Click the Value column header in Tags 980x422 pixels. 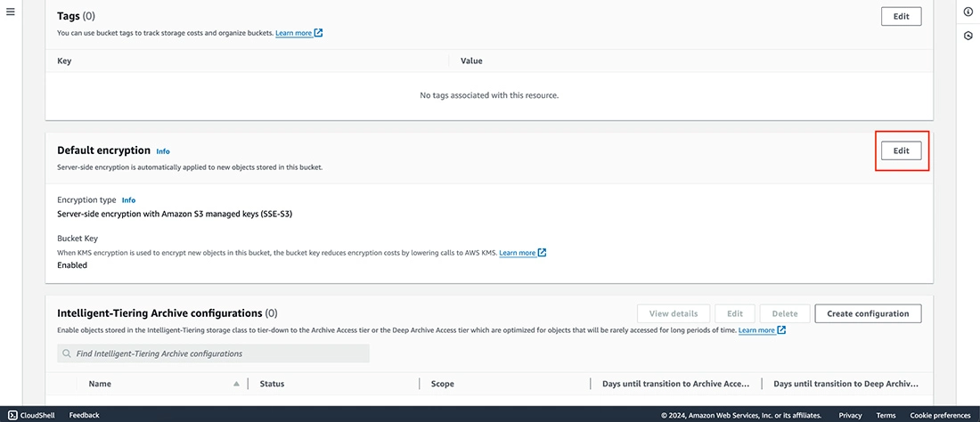tap(471, 61)
